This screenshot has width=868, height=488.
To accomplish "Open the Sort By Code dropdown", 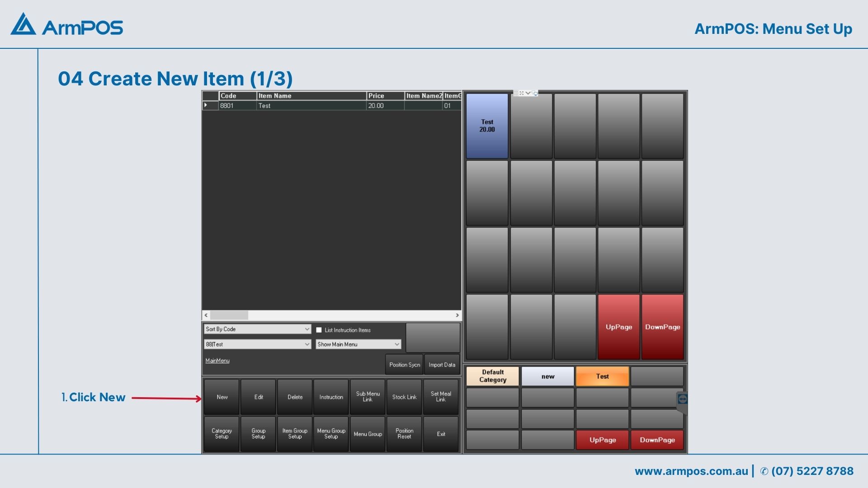I will pyautogui.click(x=307, y=329).
